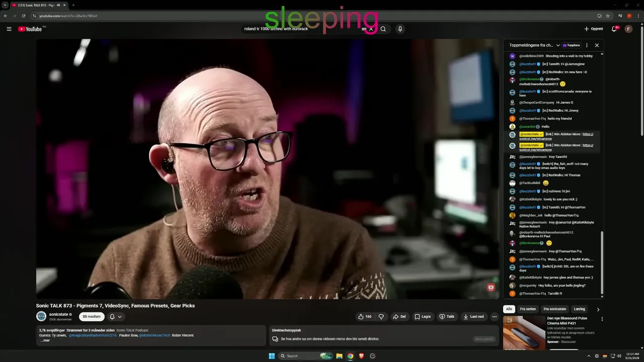Click the Del share button
Image resolution: width=644 pixels, height=362 pixels.
(x=399, y=317)
